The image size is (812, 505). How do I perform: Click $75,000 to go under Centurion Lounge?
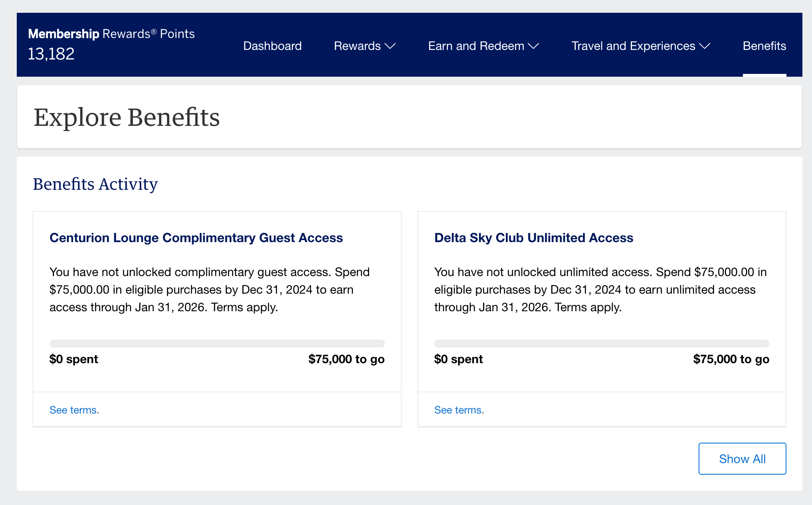[347, 359]
